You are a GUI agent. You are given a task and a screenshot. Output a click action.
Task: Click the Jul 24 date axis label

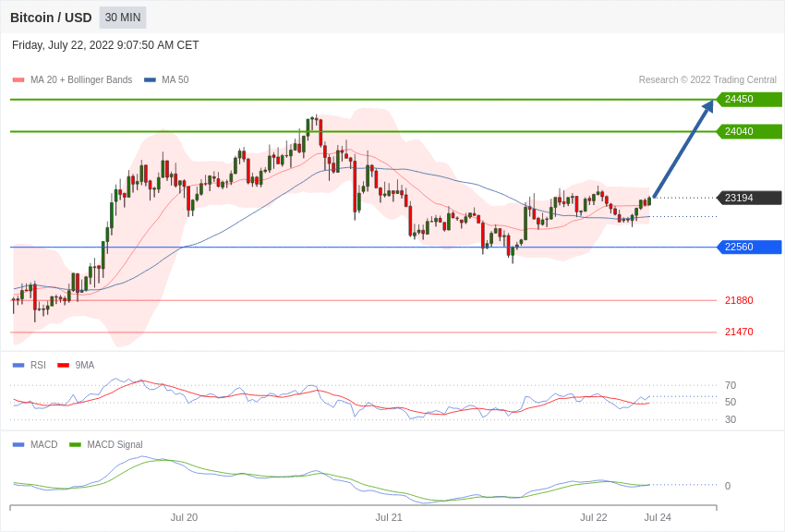(658, 517)
